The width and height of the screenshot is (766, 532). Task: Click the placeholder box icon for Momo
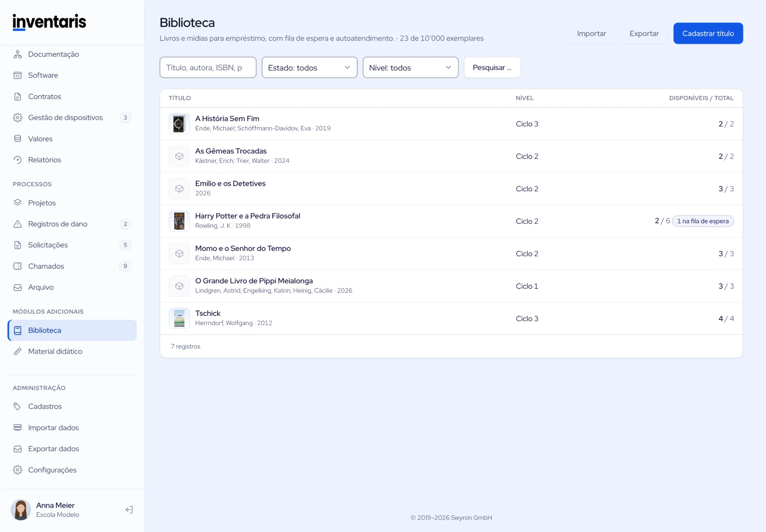[x=179, y=253]
